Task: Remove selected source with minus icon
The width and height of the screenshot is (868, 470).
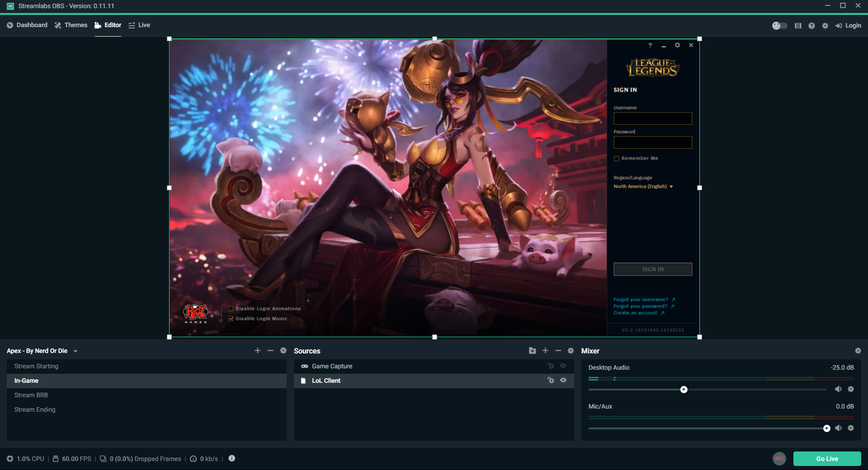Action: click(558, 351)
